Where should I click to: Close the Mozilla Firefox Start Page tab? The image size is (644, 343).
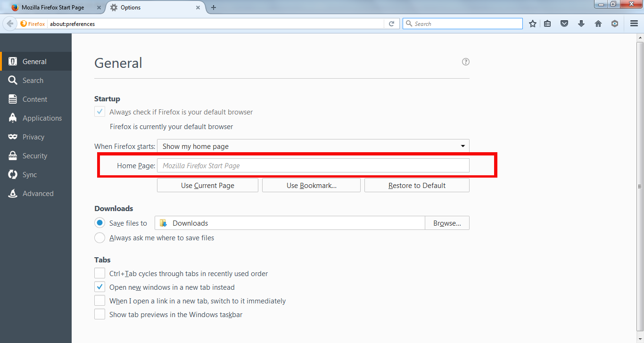click(x=99, y=8)
